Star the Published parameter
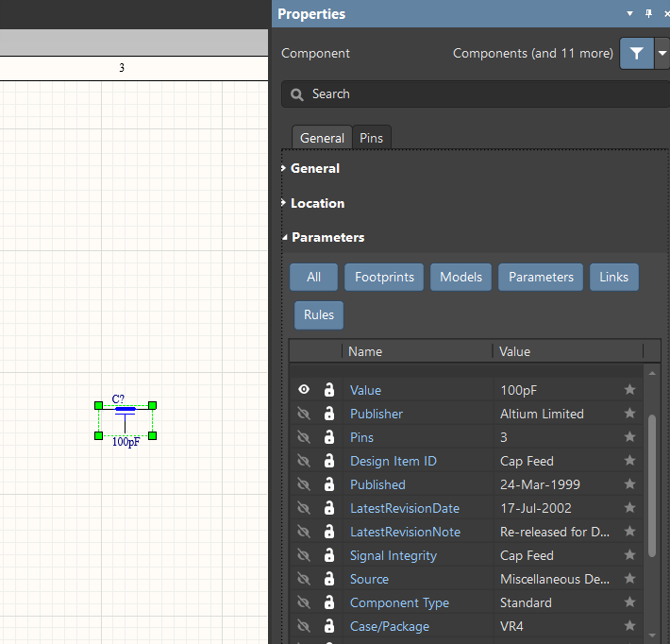Viewport: 670px width, 644px height. (x=629, y=483)
